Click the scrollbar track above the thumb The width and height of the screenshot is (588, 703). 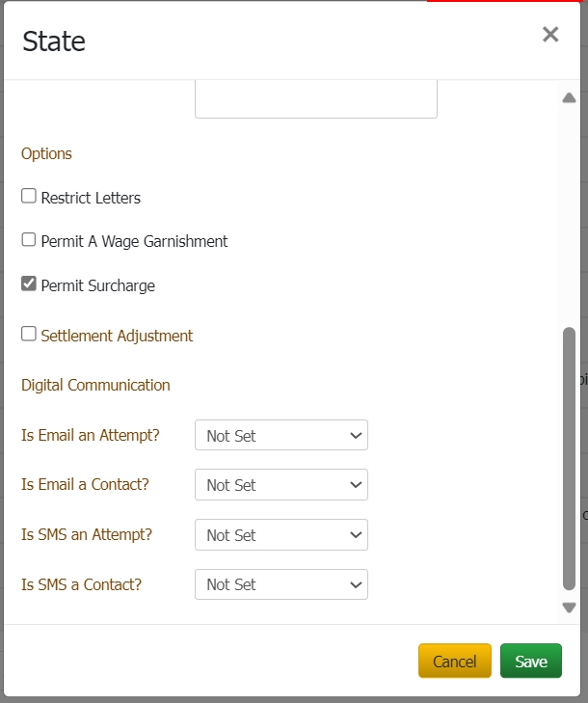569,212
